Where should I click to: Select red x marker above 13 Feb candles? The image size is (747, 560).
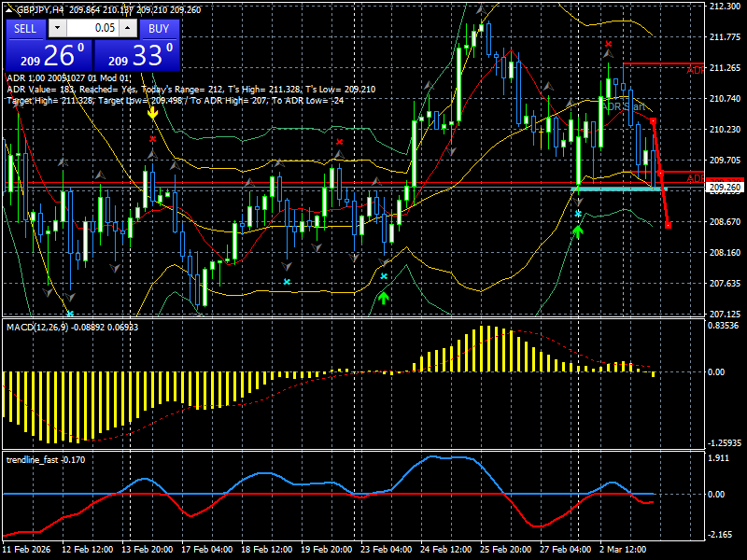click(x=152, y=139)
